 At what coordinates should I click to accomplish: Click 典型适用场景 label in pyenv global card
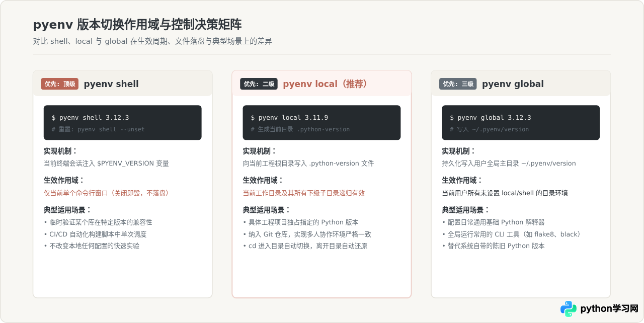(466, 210)
